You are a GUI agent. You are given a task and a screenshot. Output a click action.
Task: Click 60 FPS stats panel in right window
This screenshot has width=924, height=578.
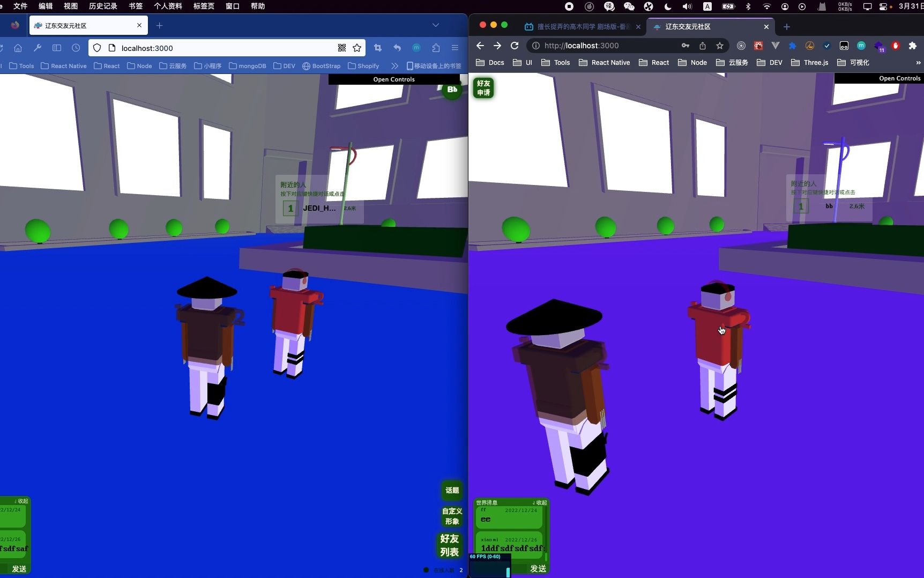490,565
